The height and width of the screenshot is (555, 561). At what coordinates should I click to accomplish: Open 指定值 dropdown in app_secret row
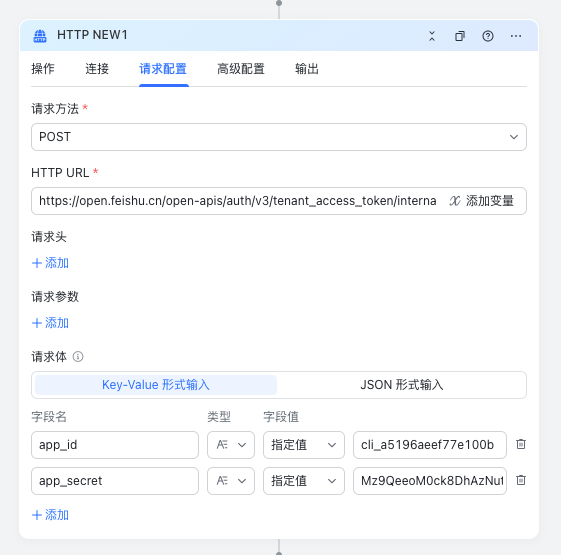click(304, 481)
